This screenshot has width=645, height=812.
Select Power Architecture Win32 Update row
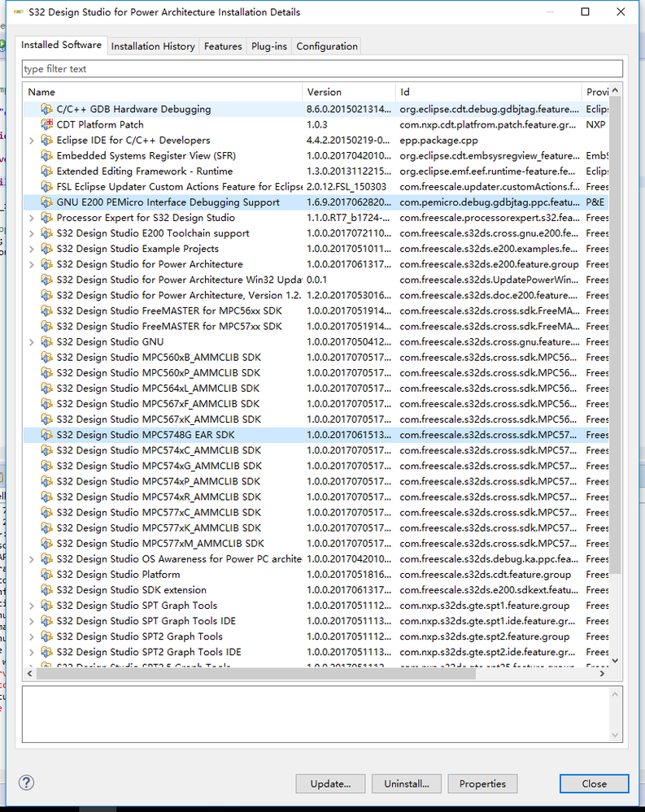[x=316, y=280]
